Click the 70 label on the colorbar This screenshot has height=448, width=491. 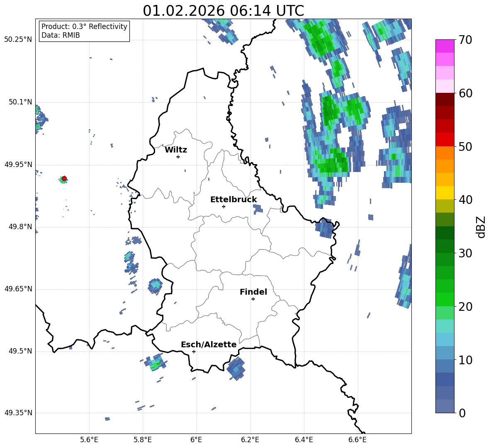tap(465, 40)
